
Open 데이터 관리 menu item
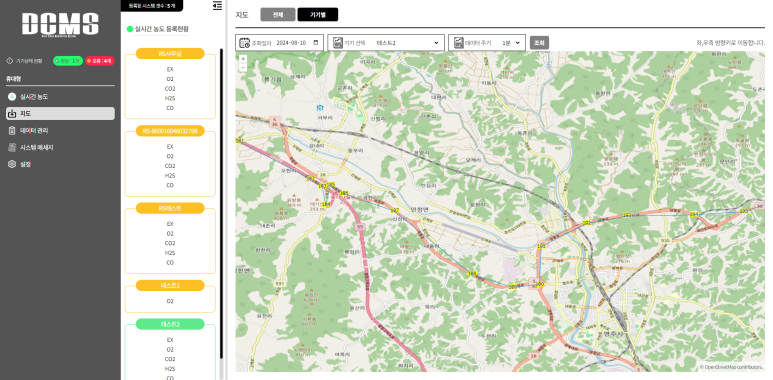coord(60,131)
